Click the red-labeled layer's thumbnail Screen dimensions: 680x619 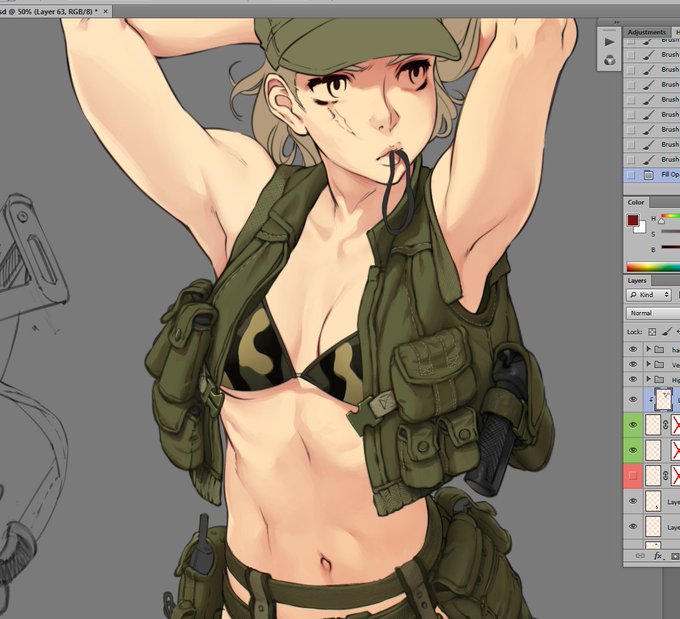(653, 475)
